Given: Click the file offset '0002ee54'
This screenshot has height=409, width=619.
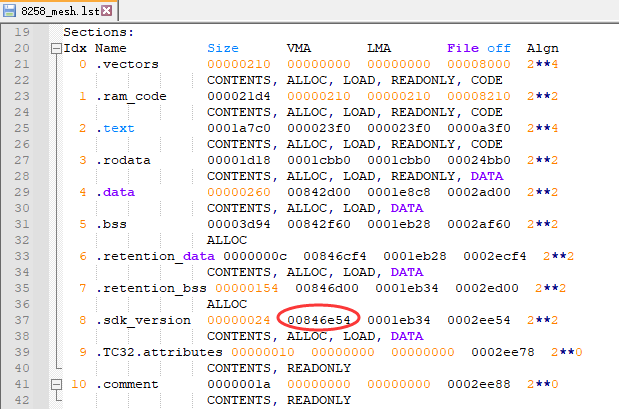Looking at the screenshot, I should [479, 320].
